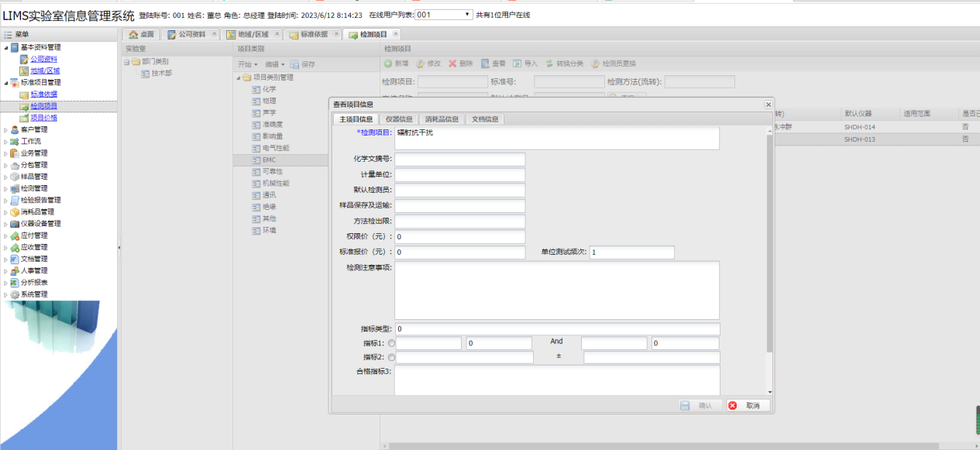Click the 分析报表 chart icon
980x450 pixels.
pyautogui.click(x=15, y=283)
